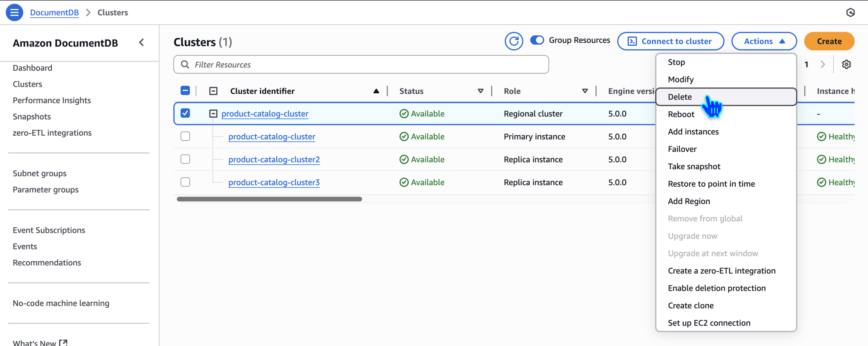Focus the Filter Resources input field
868x346 pixels.
click(x=361, y=65)
